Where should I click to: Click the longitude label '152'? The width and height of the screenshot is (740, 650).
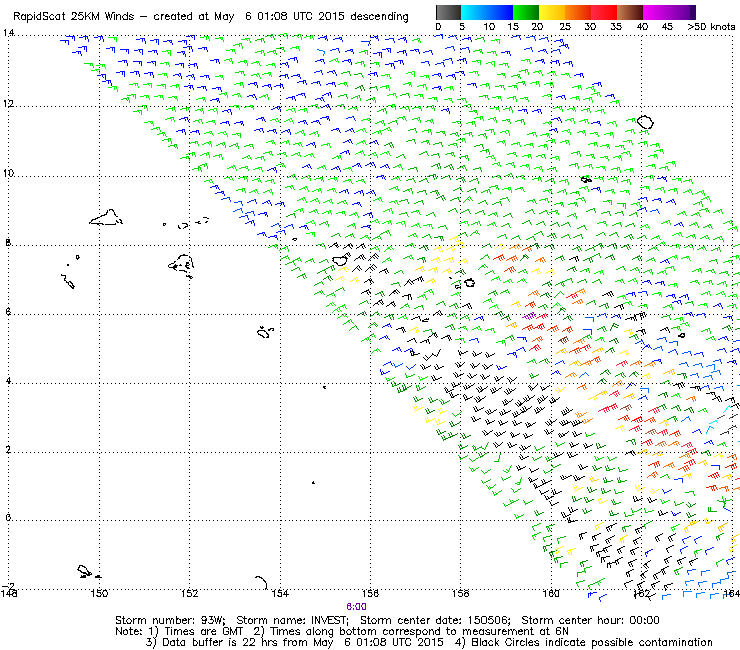click(x=189, y=593)
